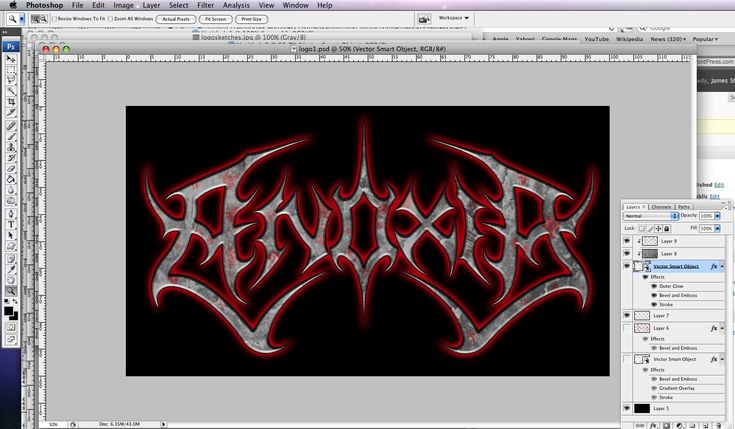Switch to the Channels tab

[661, 206]
